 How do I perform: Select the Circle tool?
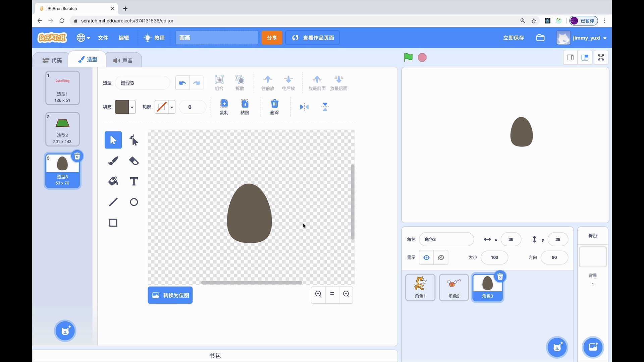[134, 202]
